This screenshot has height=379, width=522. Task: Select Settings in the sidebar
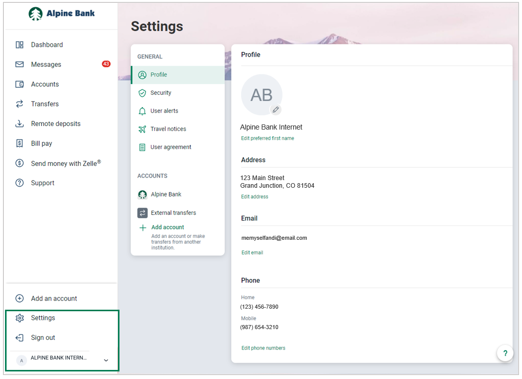pyautogui.click(x=43, y=318)
